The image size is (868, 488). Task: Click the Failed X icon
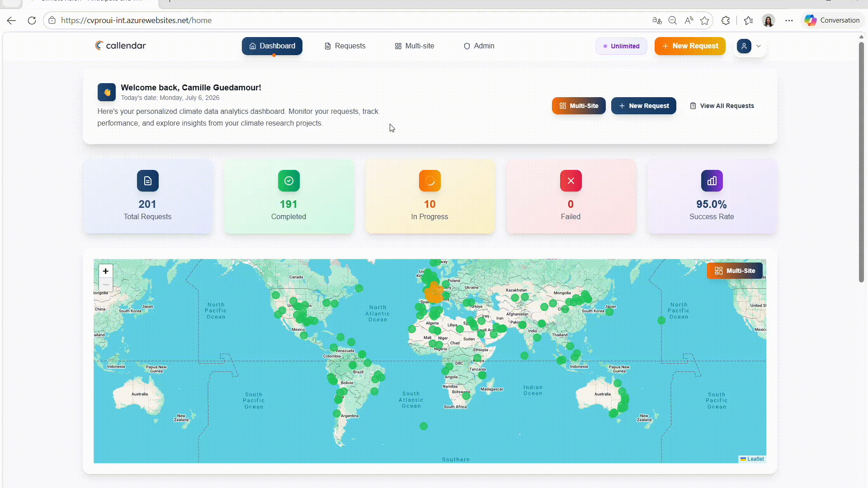(x=571, y=181)
